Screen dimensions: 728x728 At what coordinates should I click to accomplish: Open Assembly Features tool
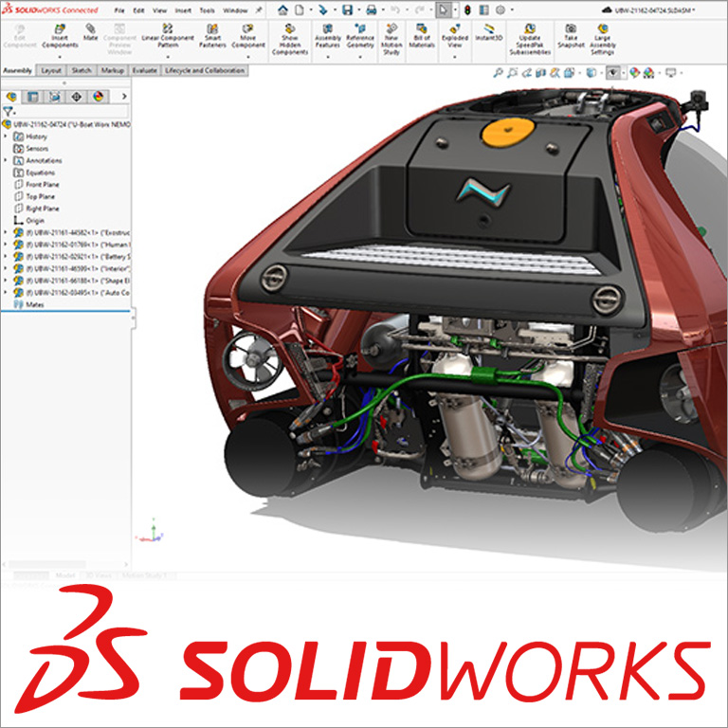point(328,37)
